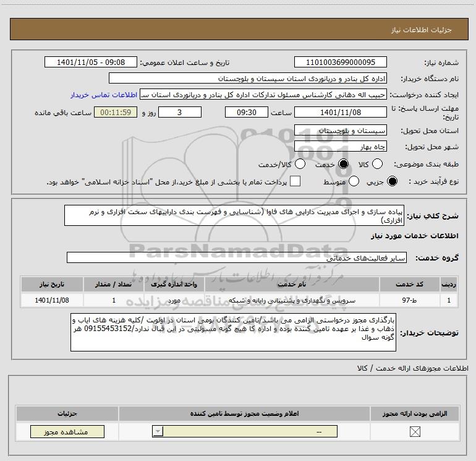Choose the متوسط purchase type radio
This screenshot has height=461, width=476.
pos(354,181)
